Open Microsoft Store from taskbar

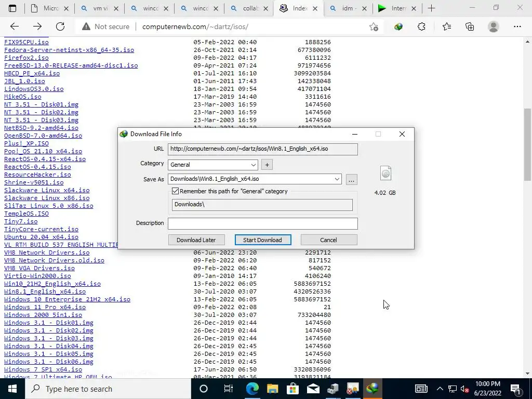click(292, 389)
